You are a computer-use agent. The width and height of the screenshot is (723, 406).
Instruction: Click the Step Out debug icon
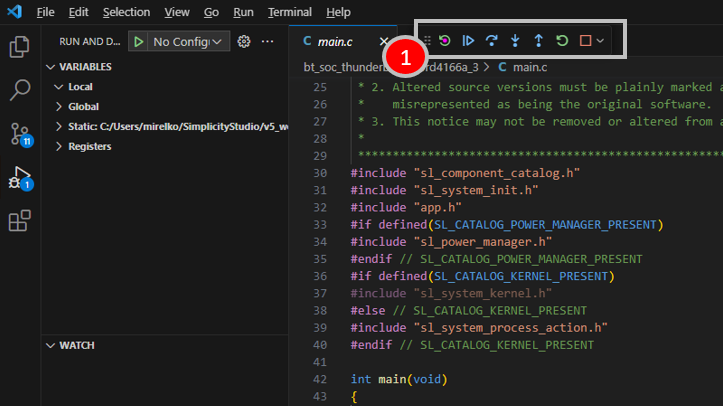pos(538,41)
